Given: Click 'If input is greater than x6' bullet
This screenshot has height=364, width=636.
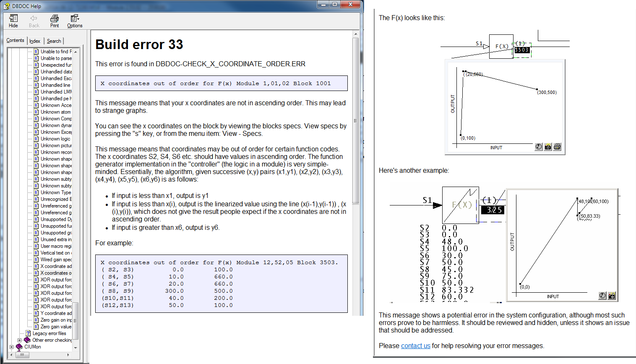Looking at the screenshot, I should tap(166, 228).
